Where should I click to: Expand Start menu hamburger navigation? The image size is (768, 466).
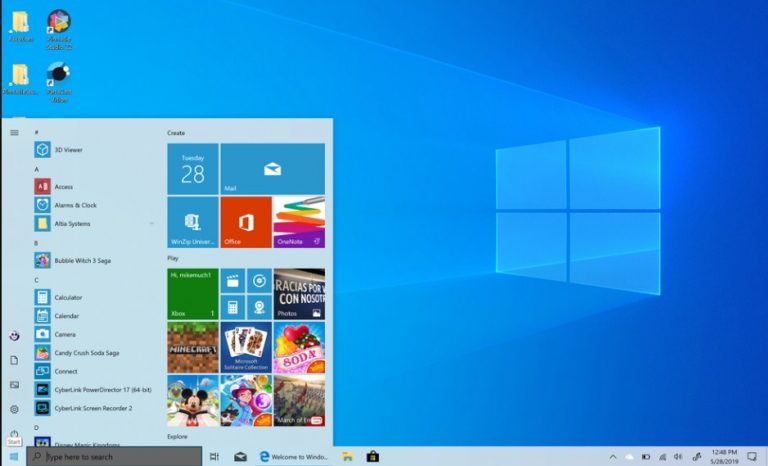click(x=14, y=133)
